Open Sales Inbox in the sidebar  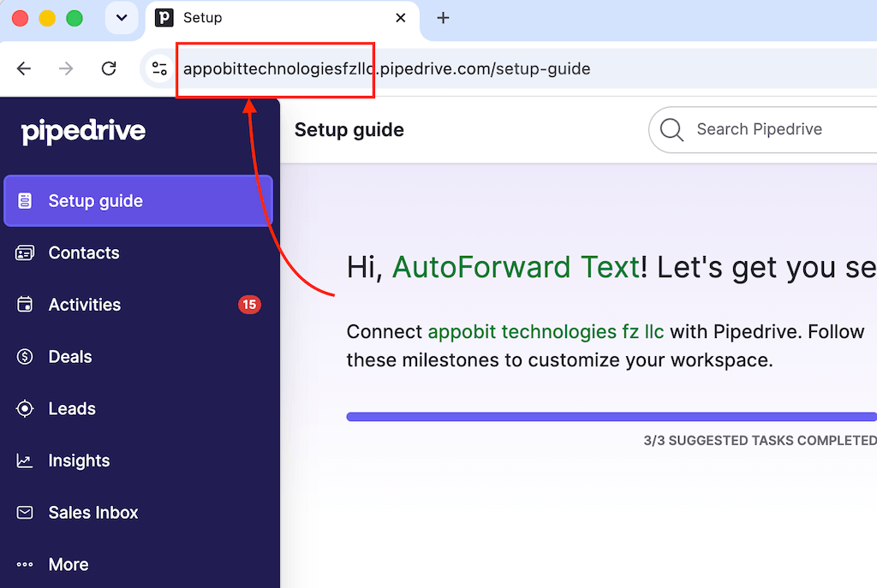click(x=138, y=513)
